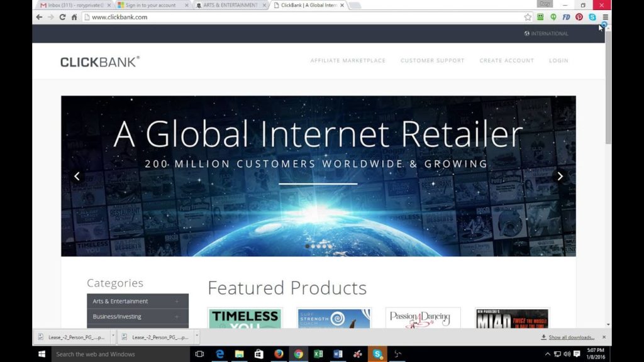Image resolution: width=644 pixels, height=362 pixels.
Task: Switch to Word on the taskbar
Action: click(338, 354)
